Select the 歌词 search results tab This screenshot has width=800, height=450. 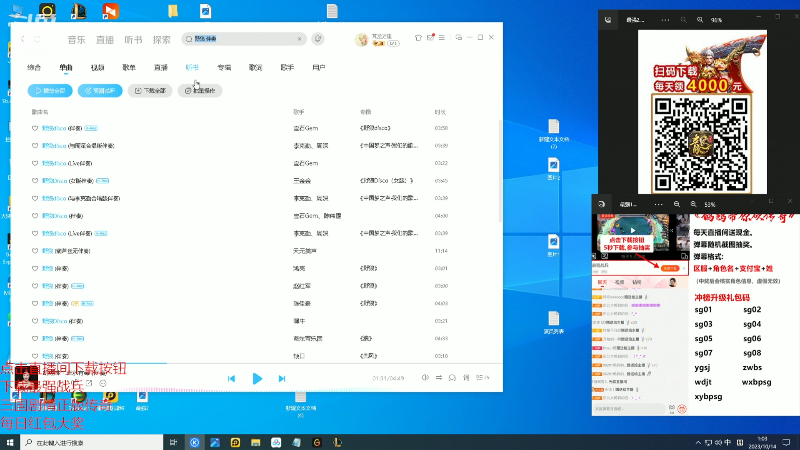click(256, 67)
